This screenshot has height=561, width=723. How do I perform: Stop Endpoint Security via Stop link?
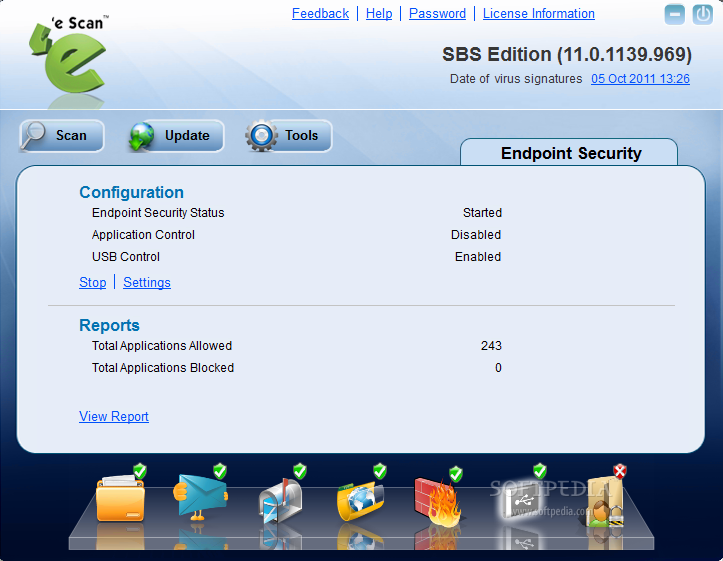tap(93, 283)
